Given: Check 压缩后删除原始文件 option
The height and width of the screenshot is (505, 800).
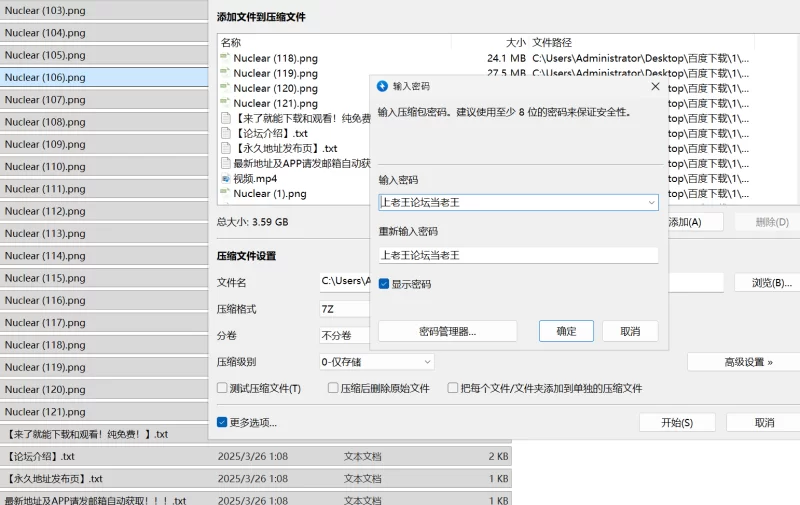Looking at the screenshot, I should pos(332,388).
